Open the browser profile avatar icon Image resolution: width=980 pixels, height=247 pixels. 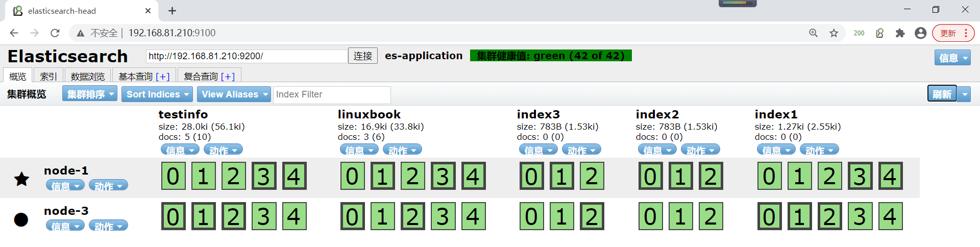tap(921, 33)
